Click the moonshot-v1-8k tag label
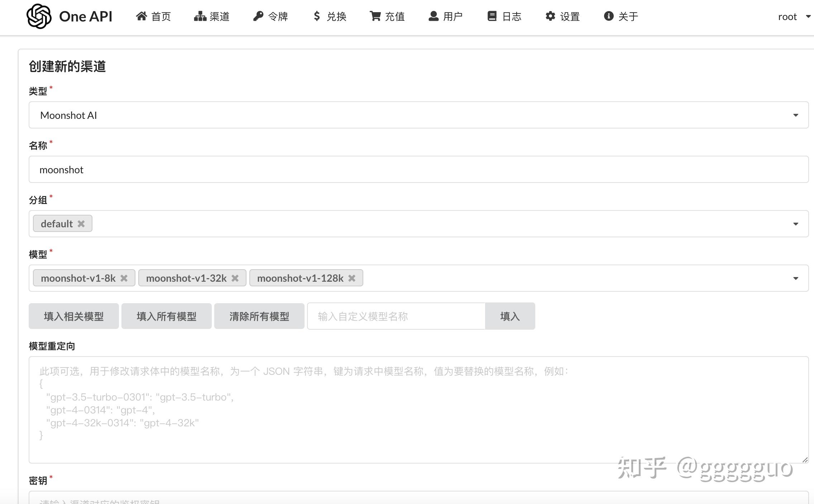Screen dimensions: 814x504 tap(78, 278)
